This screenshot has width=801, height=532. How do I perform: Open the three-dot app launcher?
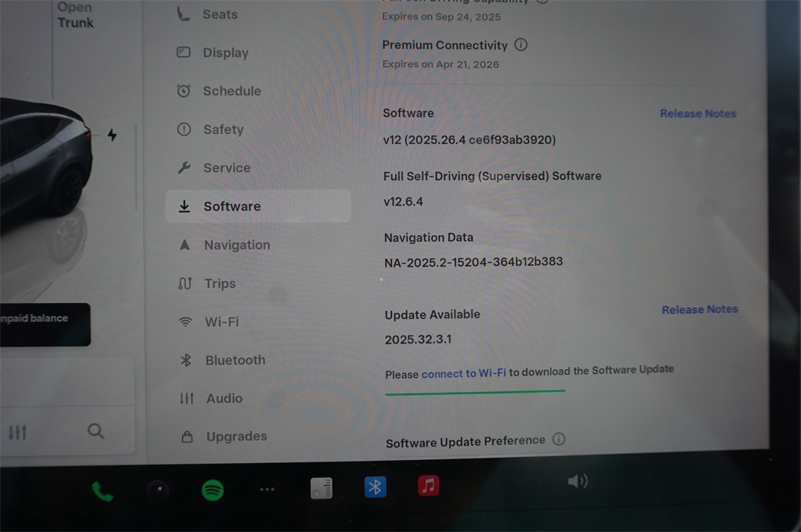268,489
